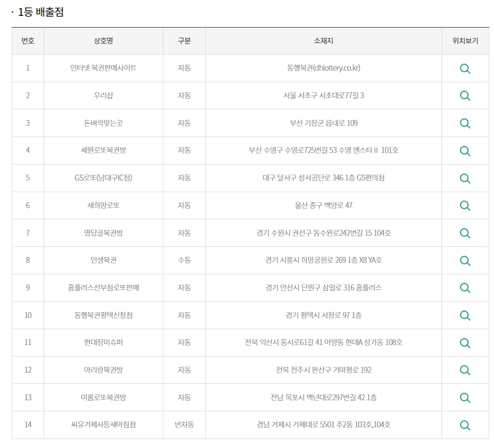This screenshot has width=494, height=448.
Task: Select store name 돈벼락맞는곳
Action: click(x=103, y=123)
